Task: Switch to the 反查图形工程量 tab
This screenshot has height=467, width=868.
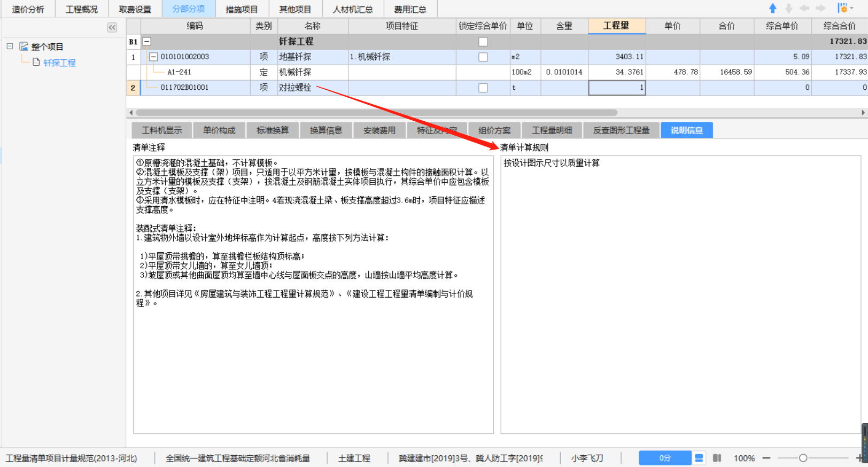Action: [621, 130]
